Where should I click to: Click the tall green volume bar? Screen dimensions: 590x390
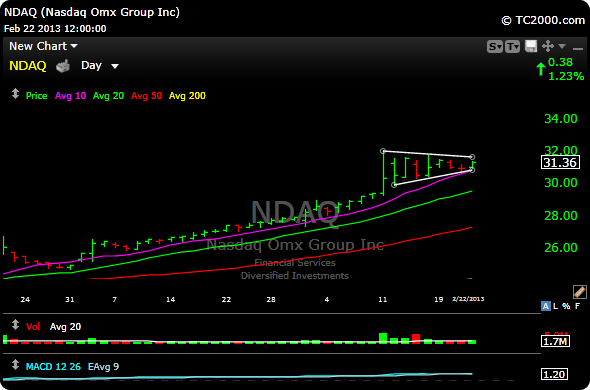pos(383,338)
